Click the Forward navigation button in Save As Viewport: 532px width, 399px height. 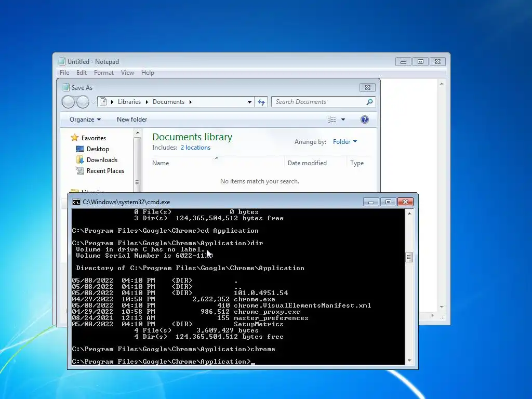coord(83,102)
